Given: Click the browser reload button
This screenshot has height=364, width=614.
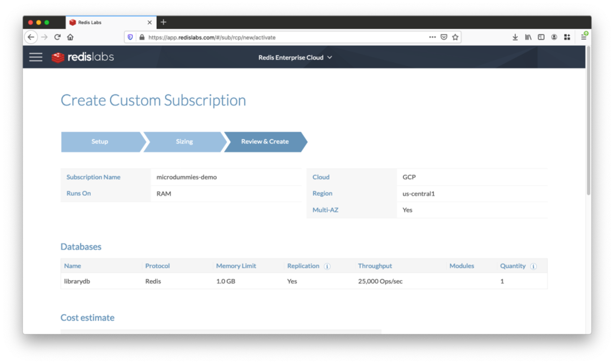Looking at the screenshot, I should tap(57, 37).
